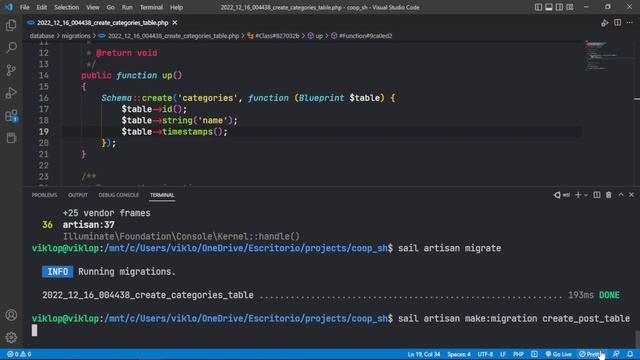The width and height of the screenshot is (640, 360).
Task: Split the editor to the right
Action: (x=618, y=23)
